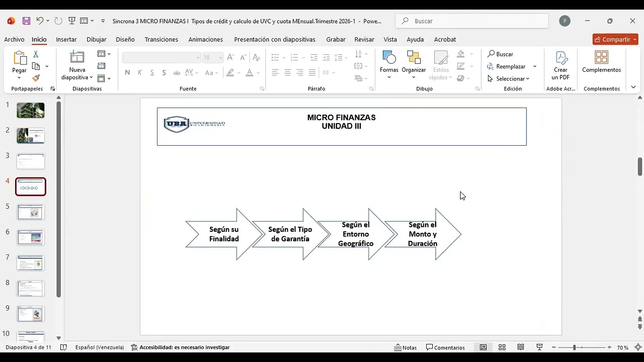Viewport: 644px width, 362px height.
Task: Click the Formas shapes icon
Action: [389, 57]
